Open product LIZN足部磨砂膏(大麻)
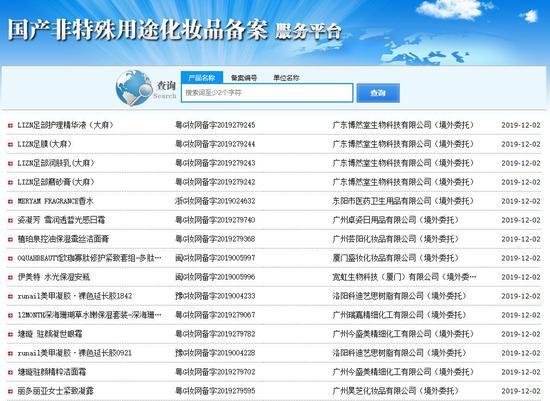The image size is (550, 401). point(56,182)
